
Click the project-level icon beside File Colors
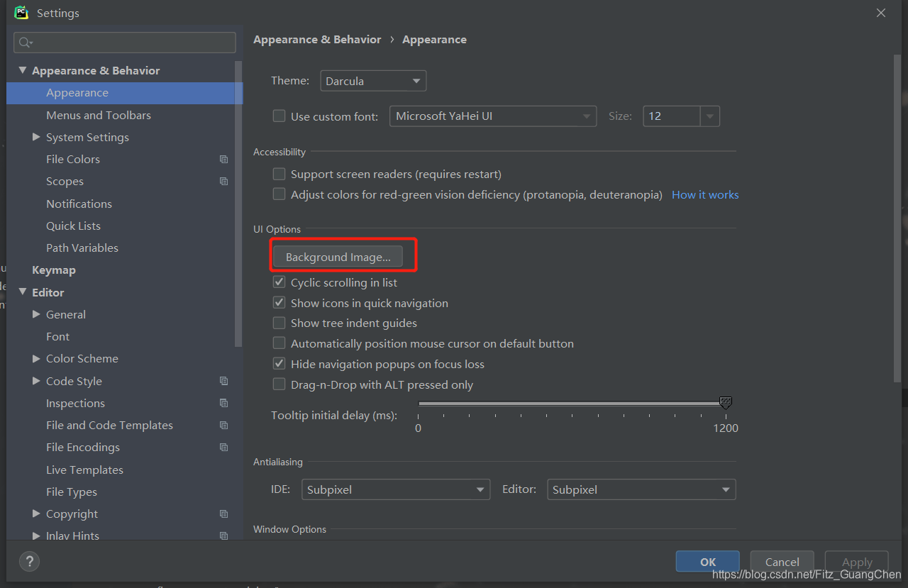(223, 160)
